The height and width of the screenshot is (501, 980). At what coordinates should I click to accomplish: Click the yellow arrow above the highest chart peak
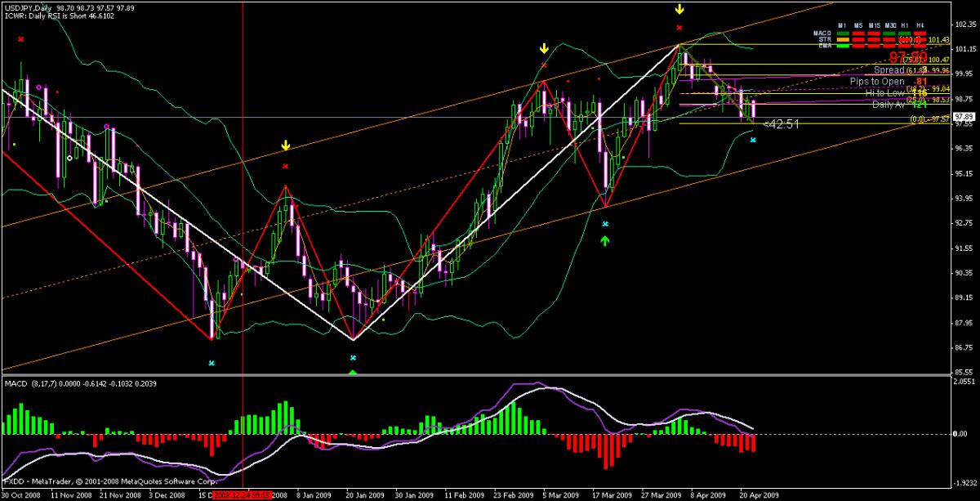[679, 10]
